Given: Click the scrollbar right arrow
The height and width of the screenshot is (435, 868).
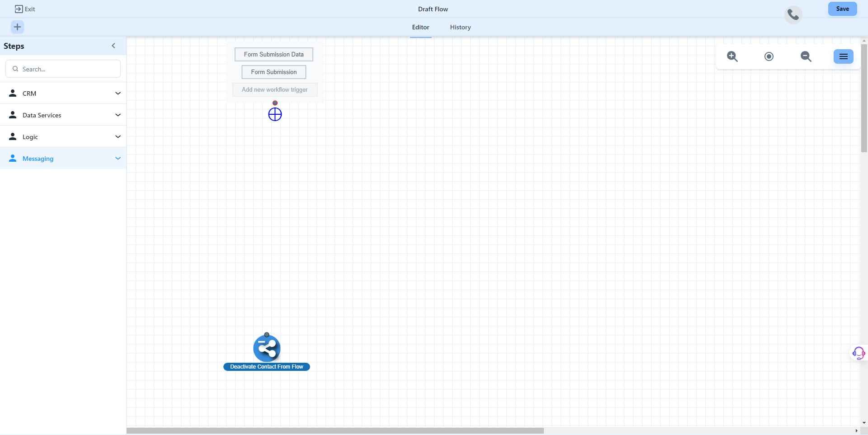Looking at the screenshot, I should tap(856, 431).
